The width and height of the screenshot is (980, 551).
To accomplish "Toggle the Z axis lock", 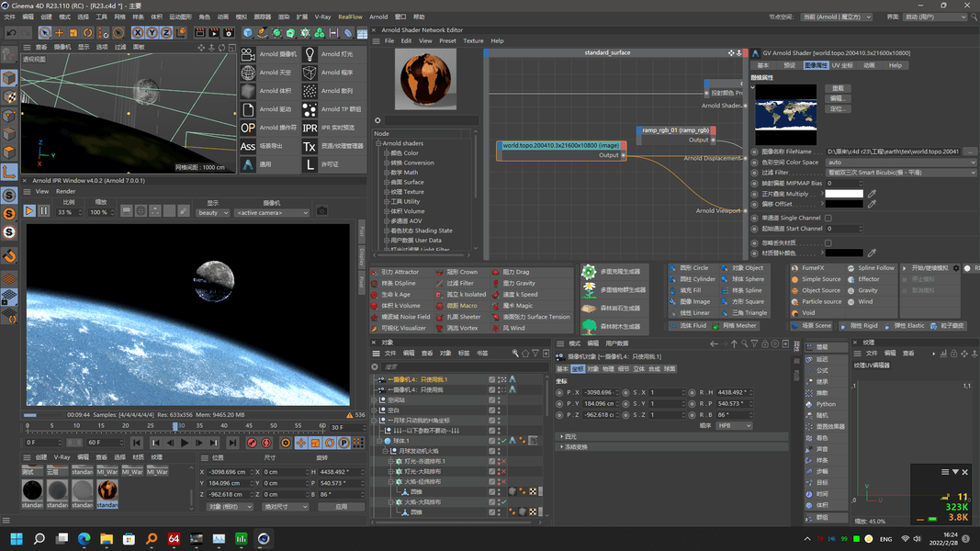I will tap(166, 32).
